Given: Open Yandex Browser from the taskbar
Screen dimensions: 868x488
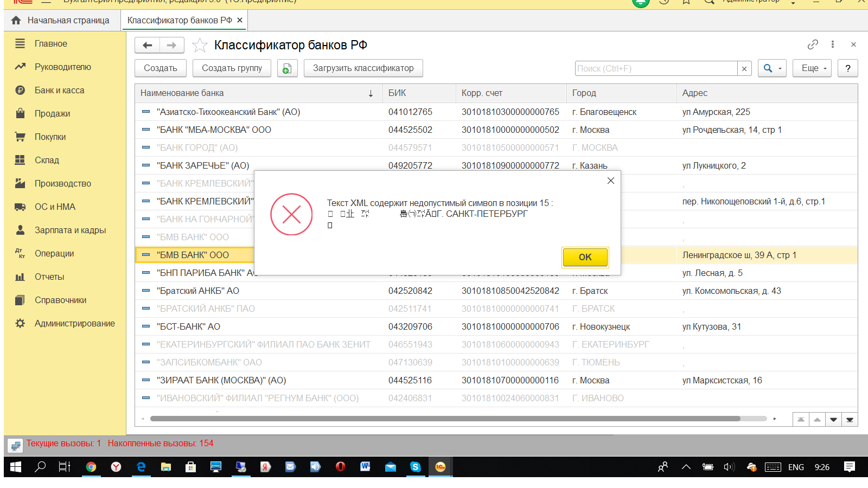Looking at the screenshot, I should (x=116, y=467).
